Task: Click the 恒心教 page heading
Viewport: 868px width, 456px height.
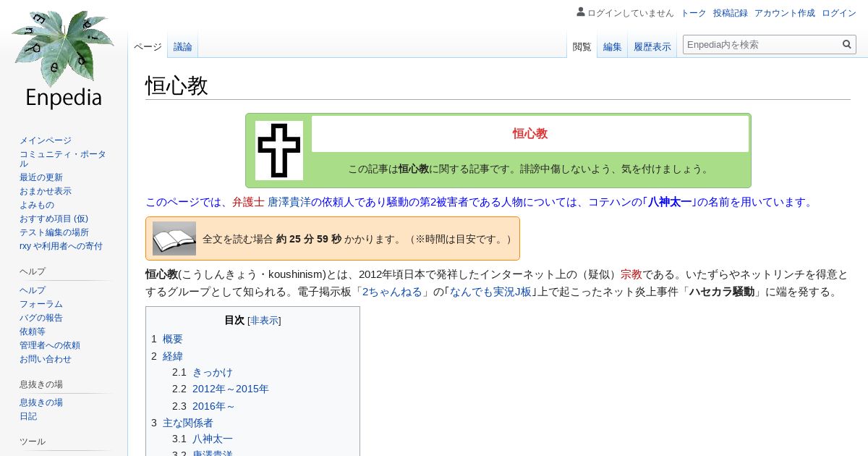Action: 176,85
